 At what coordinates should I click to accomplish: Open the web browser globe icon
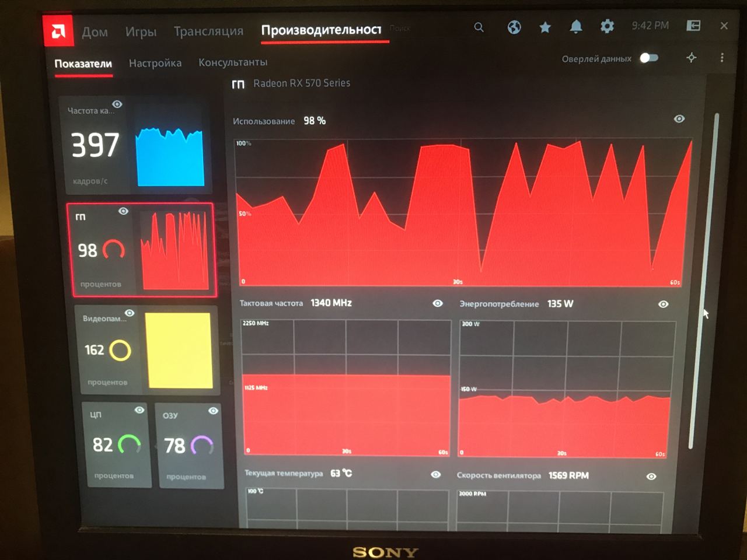pyautogui.click(x=514, y=27)
